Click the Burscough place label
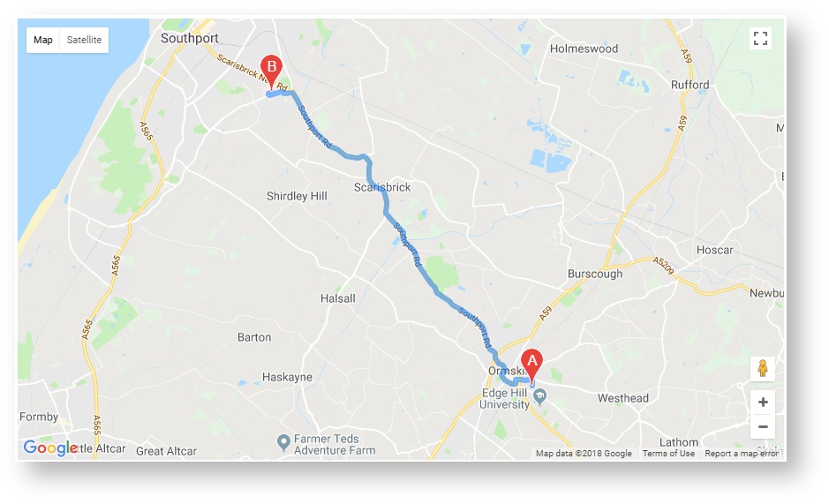The height and width of the screenshot is (504, 829). point(595,274)
